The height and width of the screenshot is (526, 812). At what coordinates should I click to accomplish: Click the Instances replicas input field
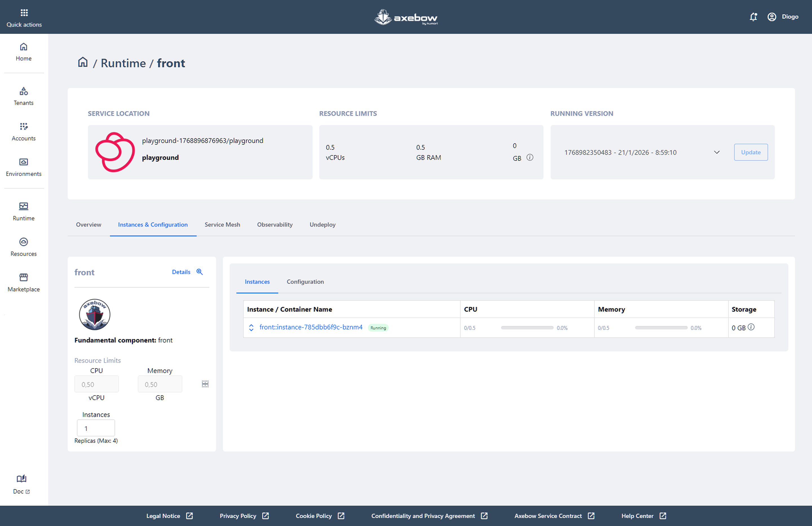coord(96,428)
